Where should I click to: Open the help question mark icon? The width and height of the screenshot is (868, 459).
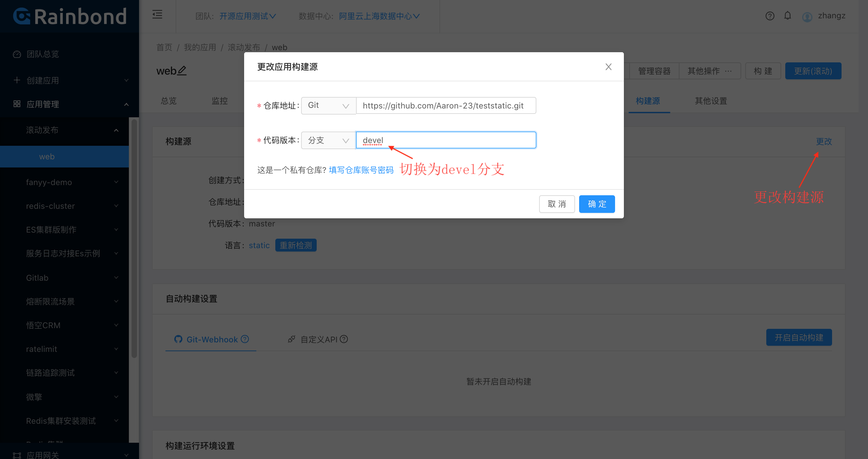(x=770, y=16)
